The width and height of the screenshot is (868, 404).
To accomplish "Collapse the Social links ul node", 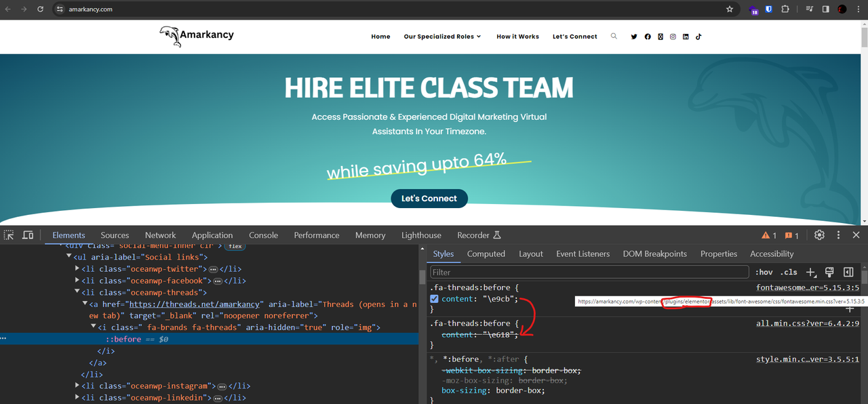I will pyautogui.click(x=68, y=257).
